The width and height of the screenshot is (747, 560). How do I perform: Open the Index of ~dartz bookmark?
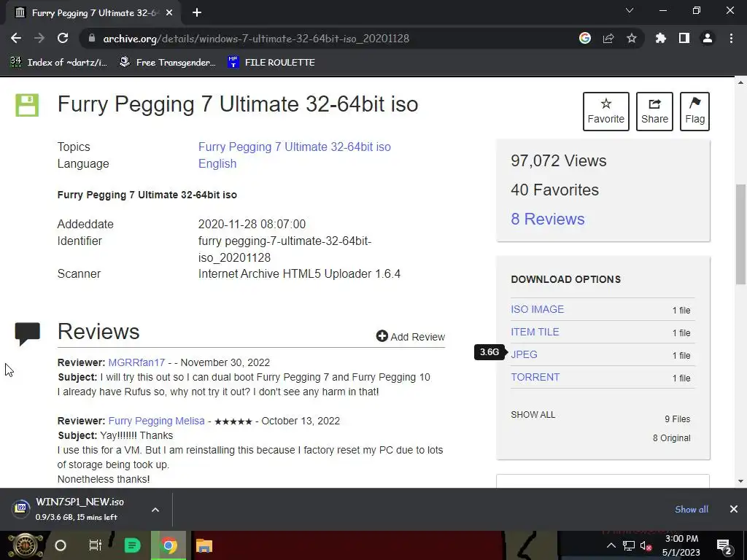[58, 63]
